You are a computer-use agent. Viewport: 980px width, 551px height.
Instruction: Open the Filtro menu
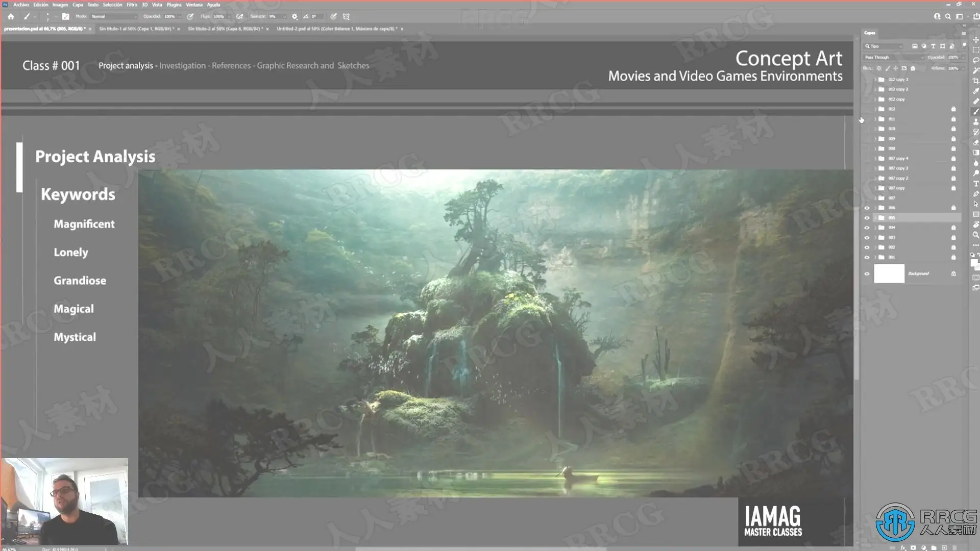pyautogui.click(x=132, y=5)
